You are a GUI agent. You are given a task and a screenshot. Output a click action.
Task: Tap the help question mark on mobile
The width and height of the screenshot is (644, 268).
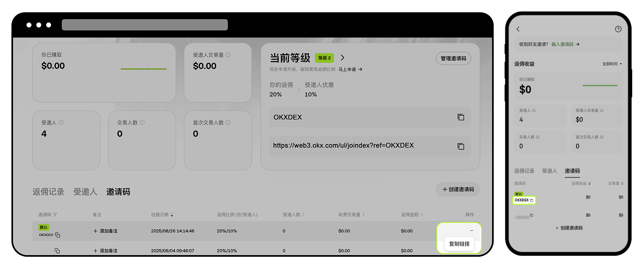tap(618, 29)
